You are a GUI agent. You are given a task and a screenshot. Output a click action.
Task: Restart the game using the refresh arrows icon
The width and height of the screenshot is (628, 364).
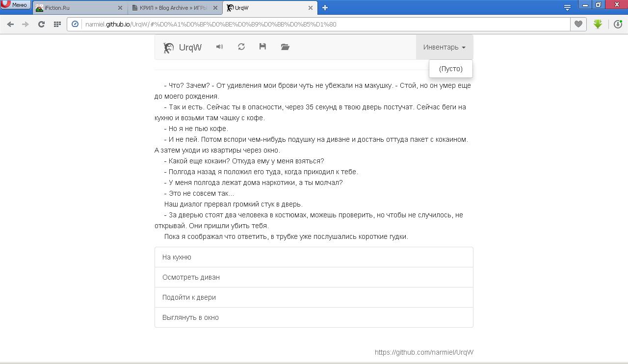[241, 47]
